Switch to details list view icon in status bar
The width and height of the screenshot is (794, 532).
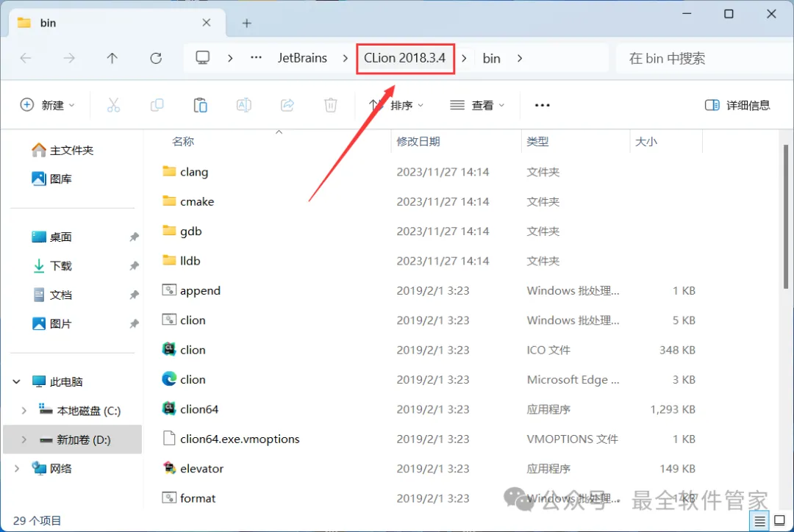tap(759, 520)
